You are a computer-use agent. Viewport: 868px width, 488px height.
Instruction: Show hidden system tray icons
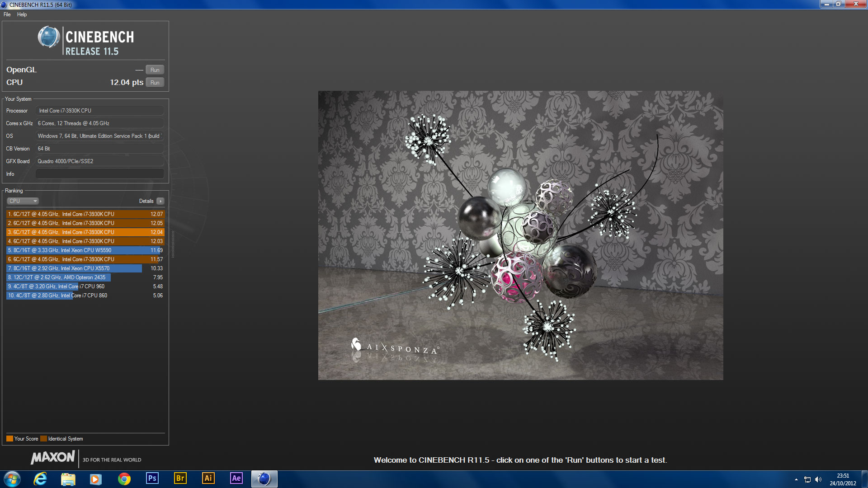[796, 479]
